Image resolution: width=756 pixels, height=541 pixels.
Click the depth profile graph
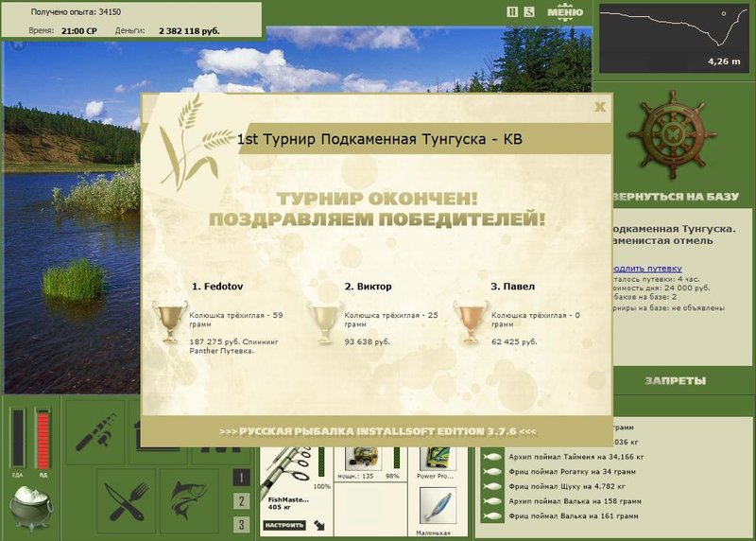click(674, 39)
